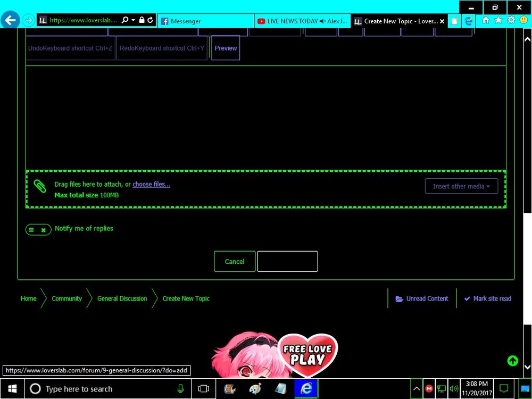Image resolution: width=532 pixels, height=399 pixels.
Task: Click the scrollbar down arrow
Action: 527,367
